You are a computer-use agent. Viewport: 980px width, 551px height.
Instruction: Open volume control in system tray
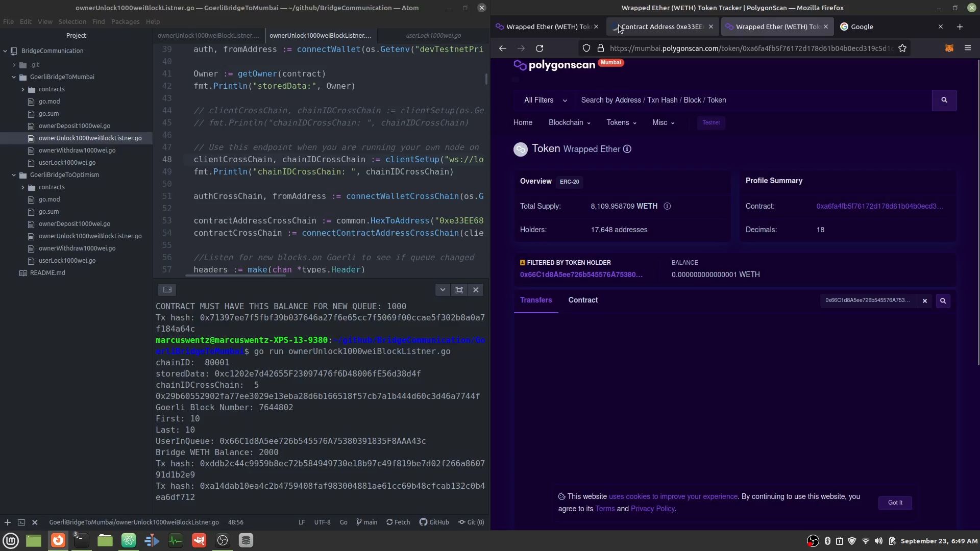click(878, 541)
